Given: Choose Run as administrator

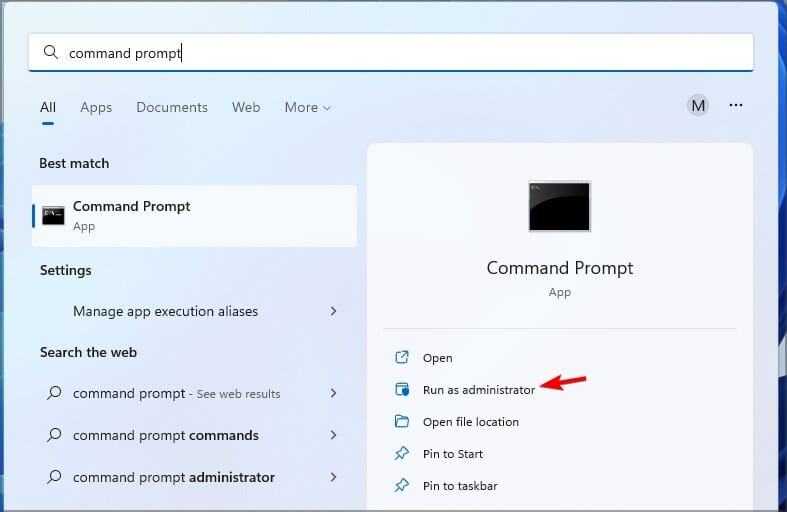Looking at the screenshot, I should (x=479, y=390).
